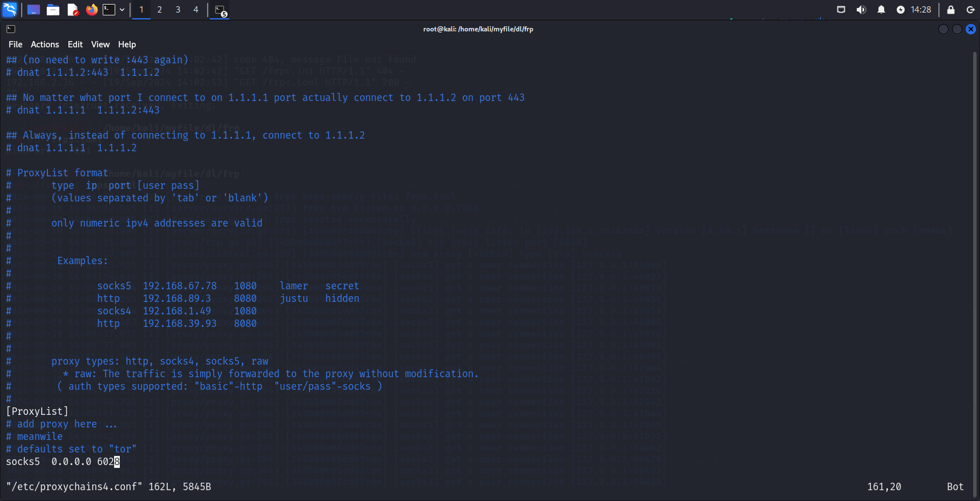Viewport: 980px width, 501px height.
Task: Minimize the terminal window
Action: (x=943, y=29)
